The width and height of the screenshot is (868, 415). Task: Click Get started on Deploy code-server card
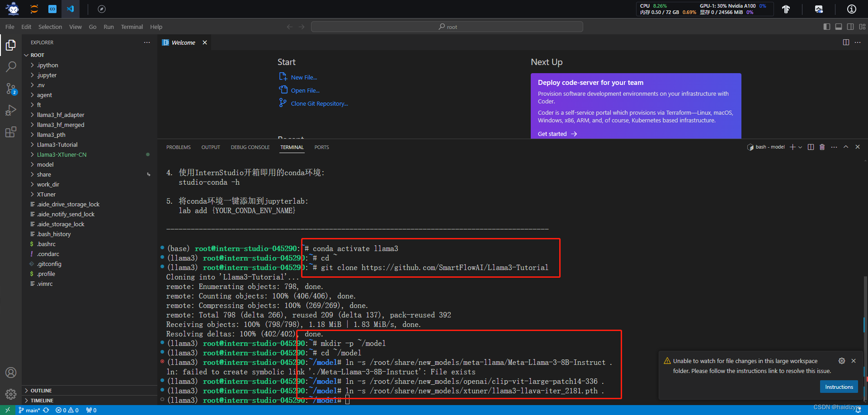(x=557, y=134)
